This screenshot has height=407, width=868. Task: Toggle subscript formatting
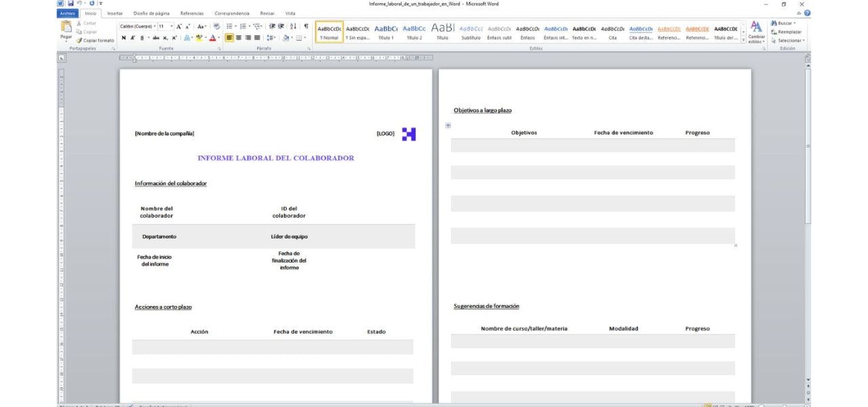[165, 37]
